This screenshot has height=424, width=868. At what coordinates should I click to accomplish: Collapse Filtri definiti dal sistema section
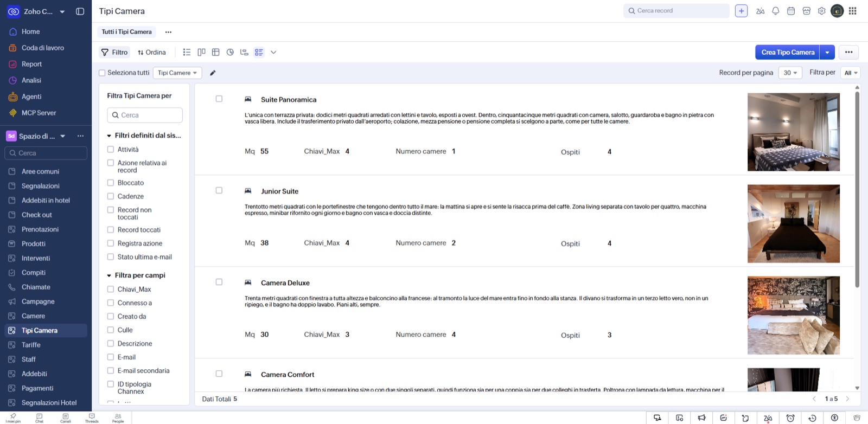click(x=109, y=136)
